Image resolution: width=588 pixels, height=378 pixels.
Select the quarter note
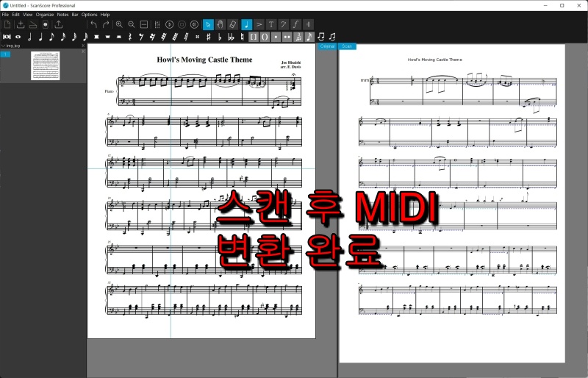(40, 37)
